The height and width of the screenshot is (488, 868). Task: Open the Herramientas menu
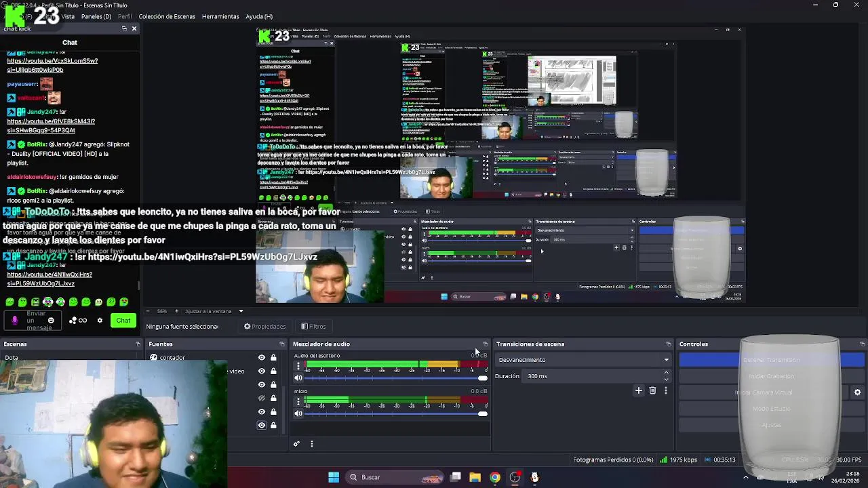tap(220, 16)
